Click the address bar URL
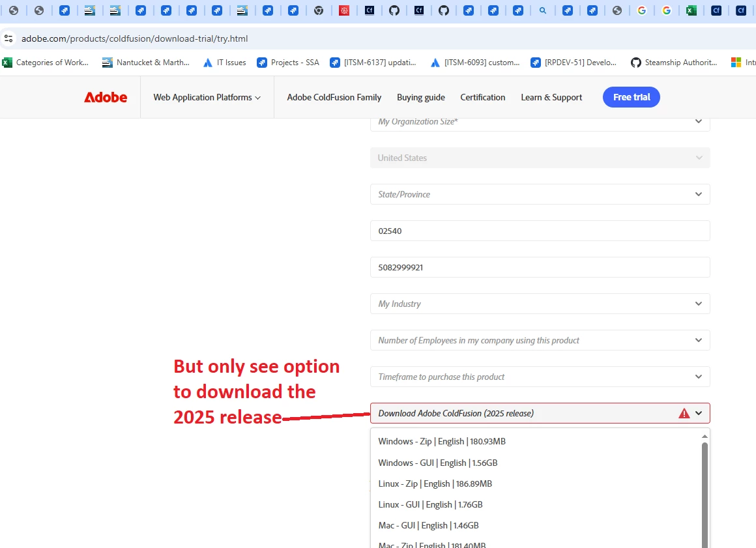This screenshot has width=756, height=548. pos(134,38)
